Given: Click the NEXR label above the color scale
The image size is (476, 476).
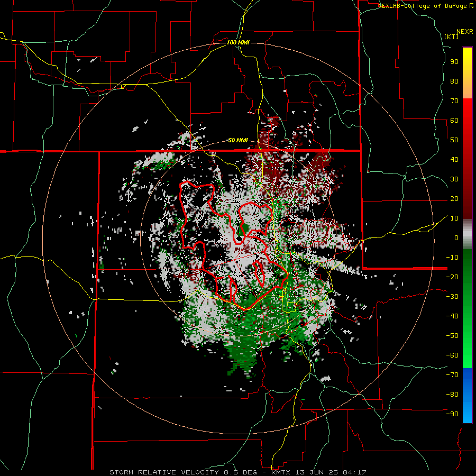Looking at the screenshot, I should point(465,32).
